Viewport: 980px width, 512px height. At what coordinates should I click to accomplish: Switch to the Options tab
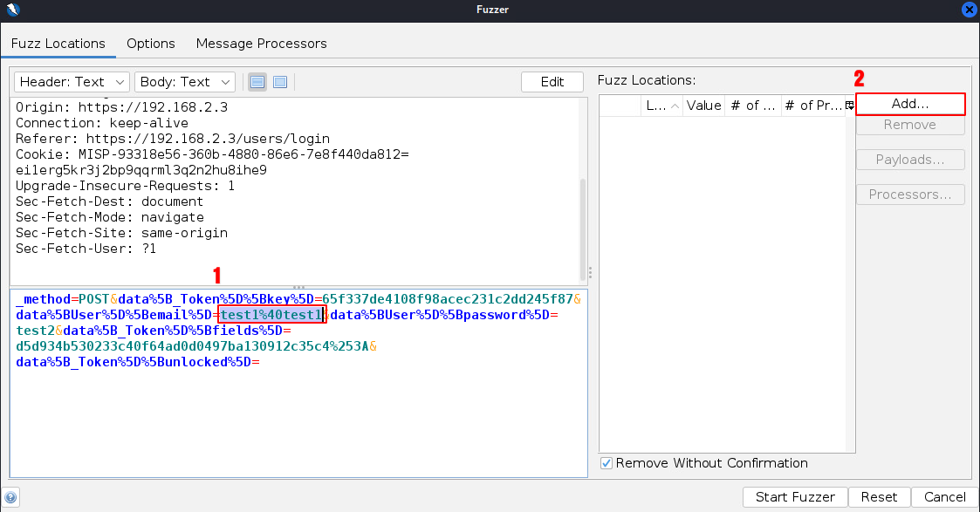click(x=150, y=44)
